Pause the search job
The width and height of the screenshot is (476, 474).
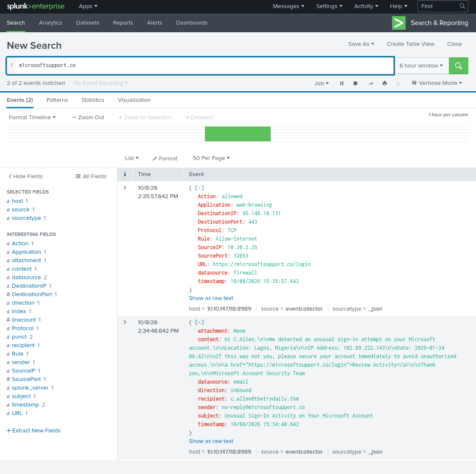342,83
